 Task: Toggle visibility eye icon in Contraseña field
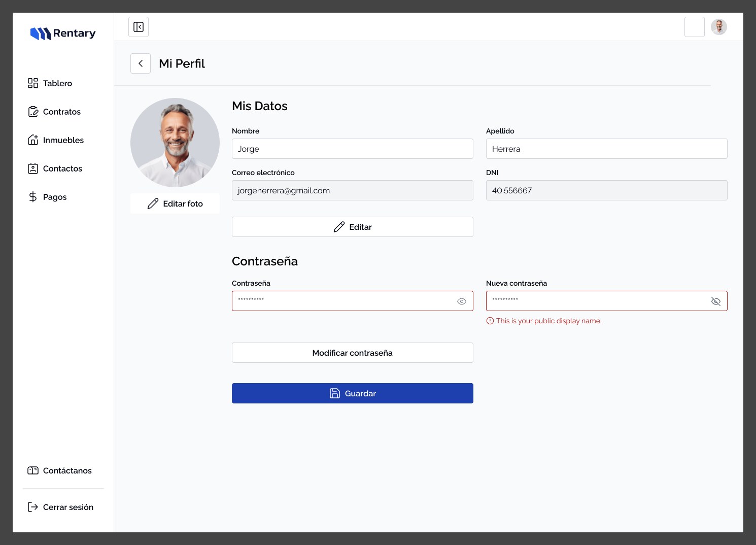(462, 301)
